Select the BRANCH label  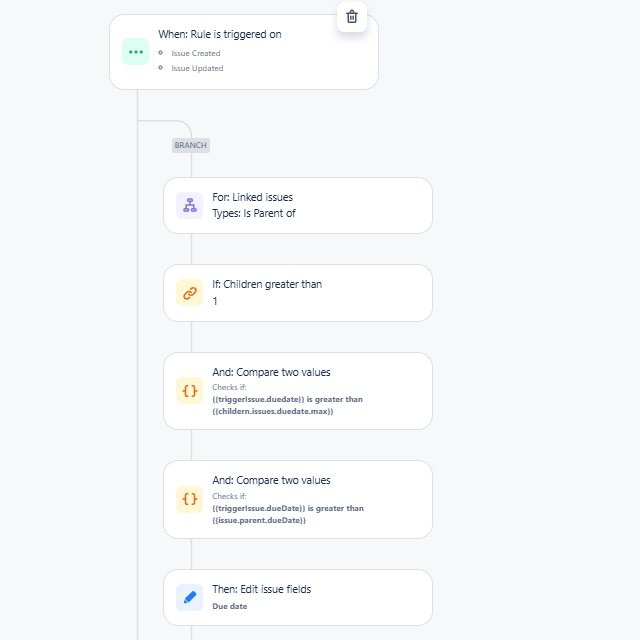point(191,145)
